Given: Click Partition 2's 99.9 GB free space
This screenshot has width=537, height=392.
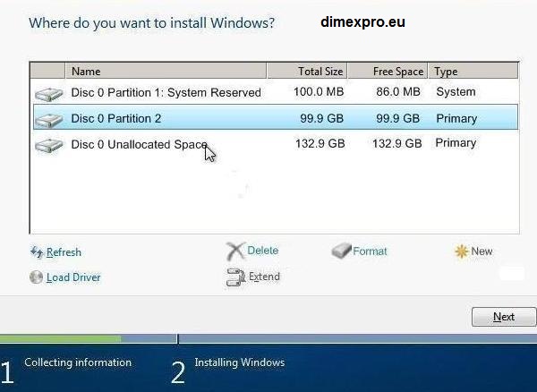Looking at the screenshot, I should pos(398,118).
